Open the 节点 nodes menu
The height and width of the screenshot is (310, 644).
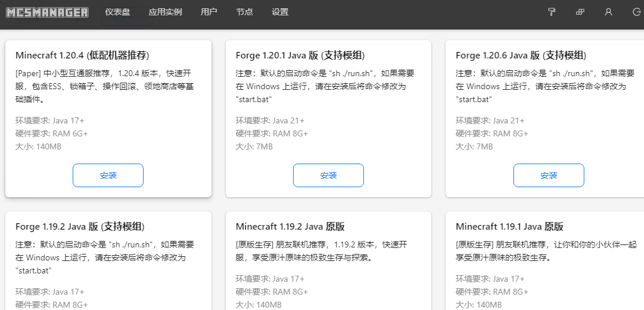[x=245, y=12]
